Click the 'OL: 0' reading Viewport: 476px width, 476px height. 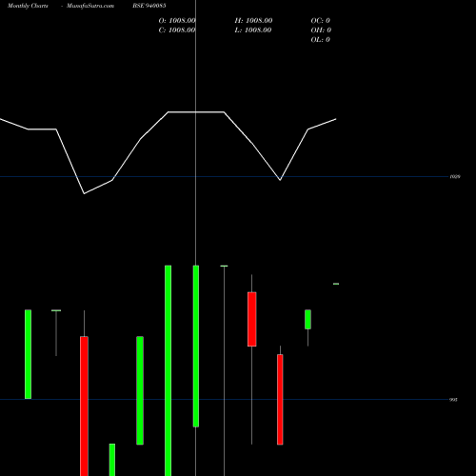(320, 40)
